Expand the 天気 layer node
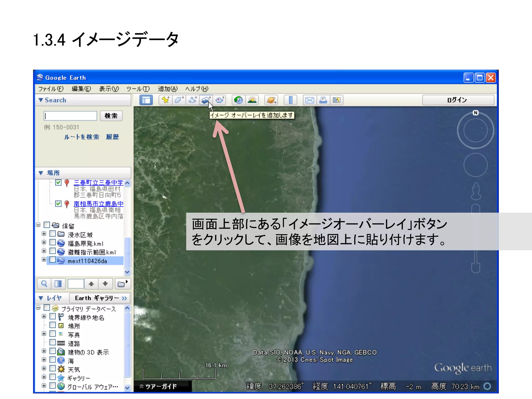 coord(44,368)
